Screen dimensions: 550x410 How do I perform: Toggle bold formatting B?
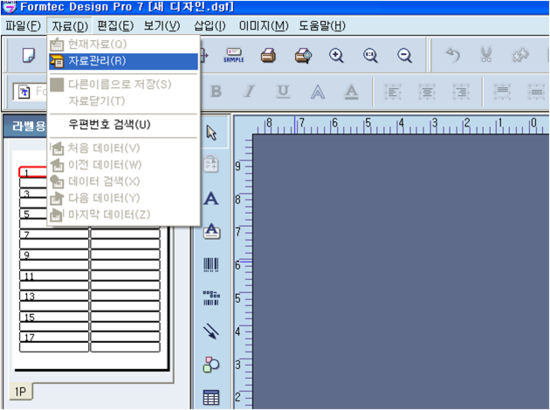216,92
